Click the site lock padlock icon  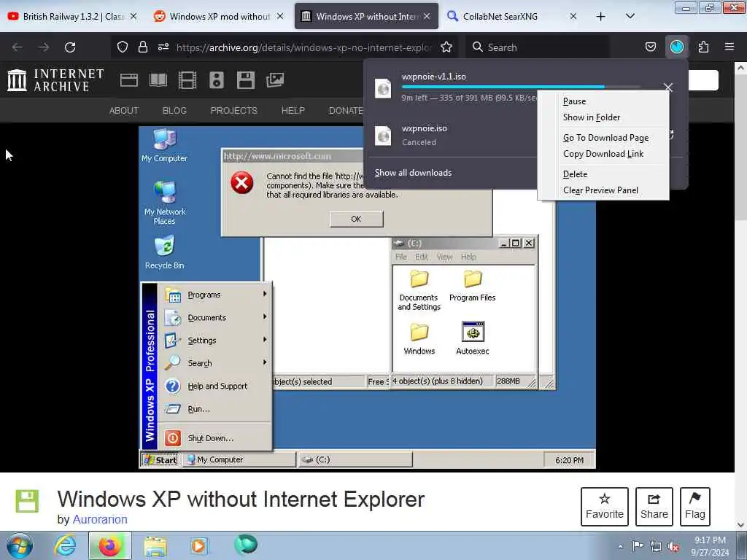[142, 47]
